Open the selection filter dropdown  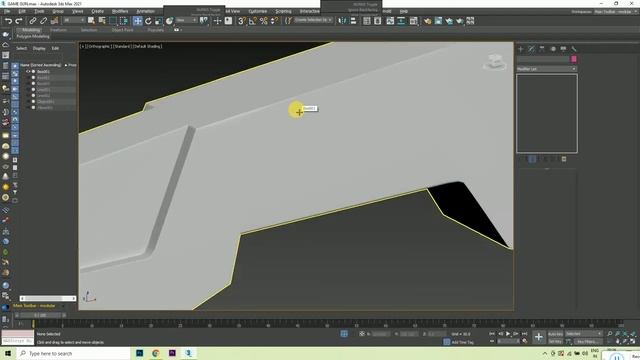74,20
